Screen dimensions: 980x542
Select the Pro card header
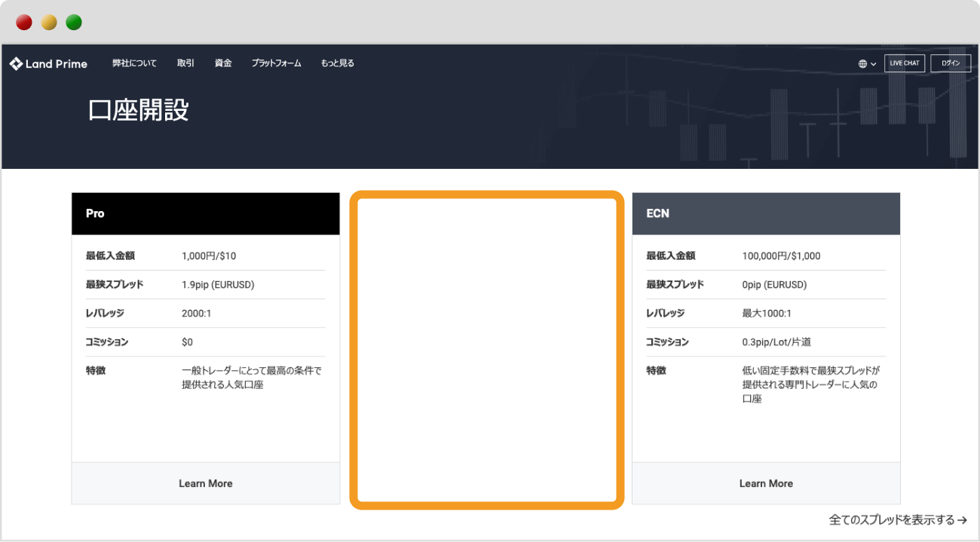coord(206,213)
